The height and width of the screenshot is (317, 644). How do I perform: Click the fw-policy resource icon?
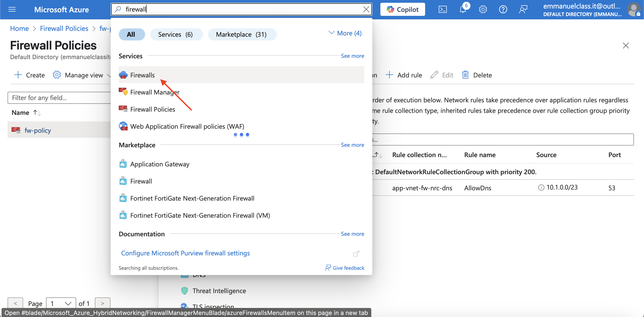coord(16,130)
